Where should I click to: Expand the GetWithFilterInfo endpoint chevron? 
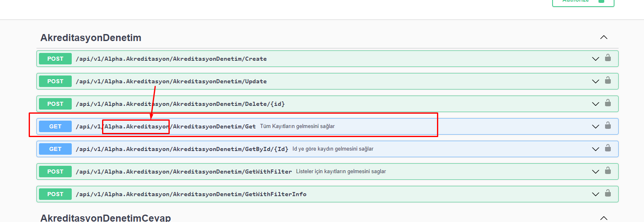596,194
